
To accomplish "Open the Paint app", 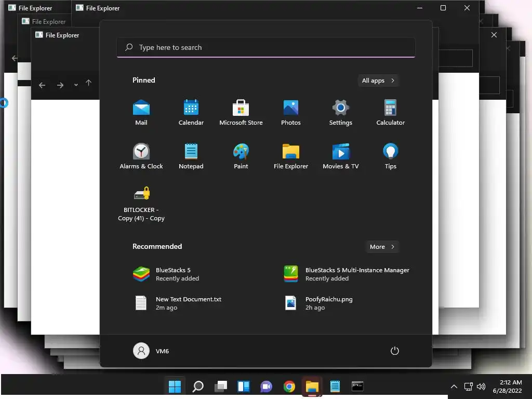I will coord(241,156).
